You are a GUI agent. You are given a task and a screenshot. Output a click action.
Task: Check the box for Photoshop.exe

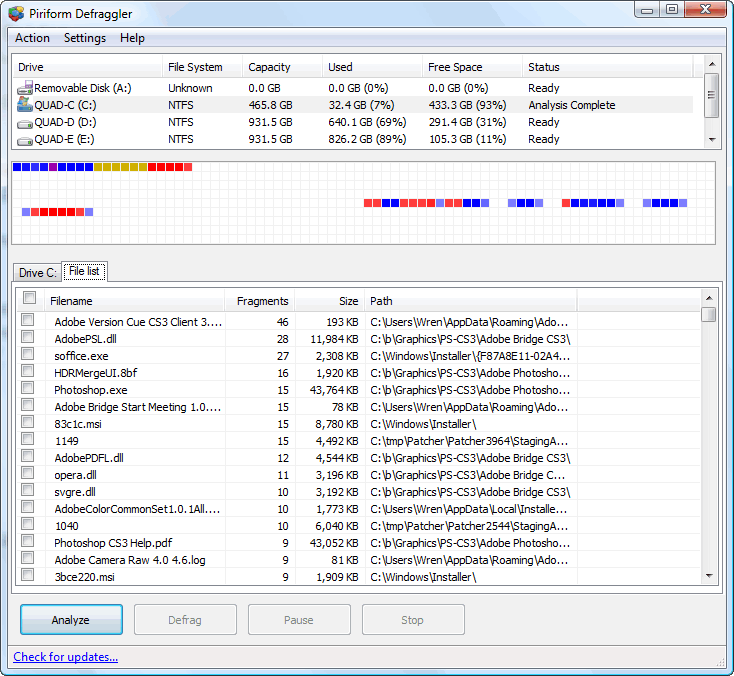(28, 388)
